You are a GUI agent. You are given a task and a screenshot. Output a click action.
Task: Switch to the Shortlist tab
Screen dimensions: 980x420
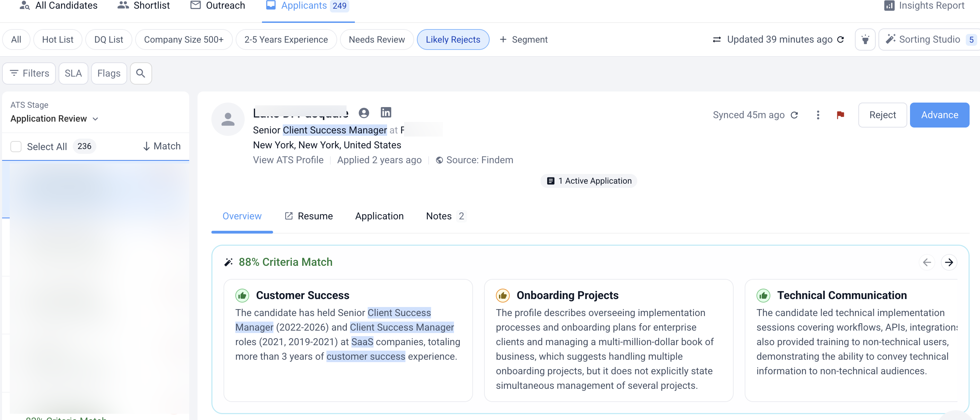(143, 6)
